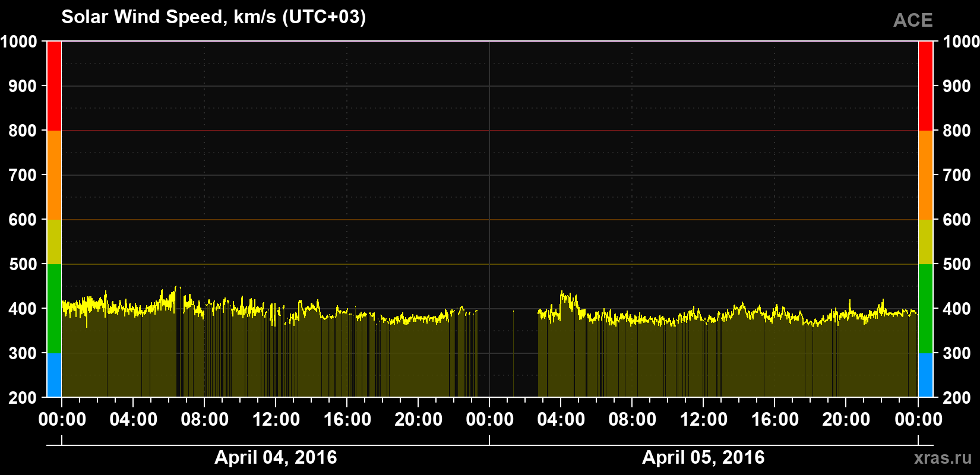
Task: Click the "ACE" spacecraft label
Action: 913,21
